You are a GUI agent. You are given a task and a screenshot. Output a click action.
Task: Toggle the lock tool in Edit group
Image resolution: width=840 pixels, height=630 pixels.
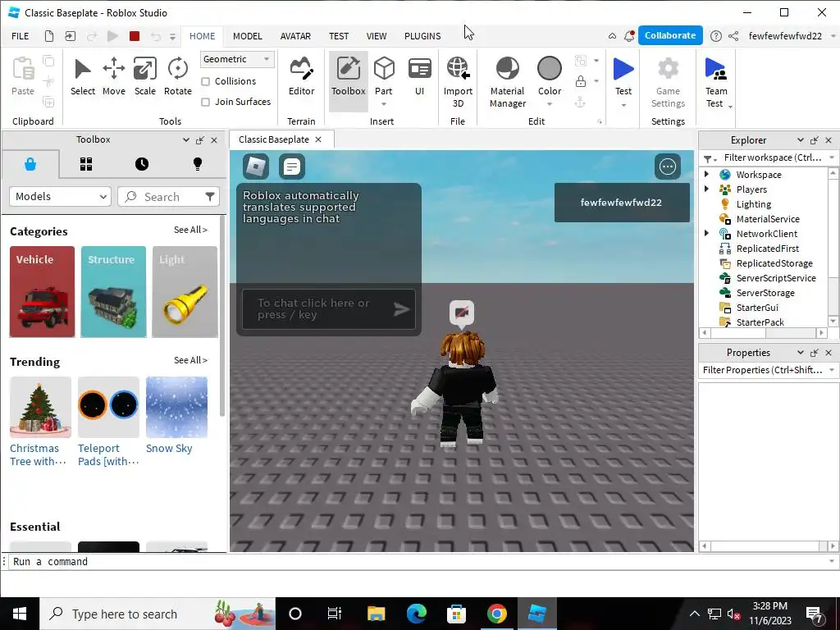(x=580, y=81)
